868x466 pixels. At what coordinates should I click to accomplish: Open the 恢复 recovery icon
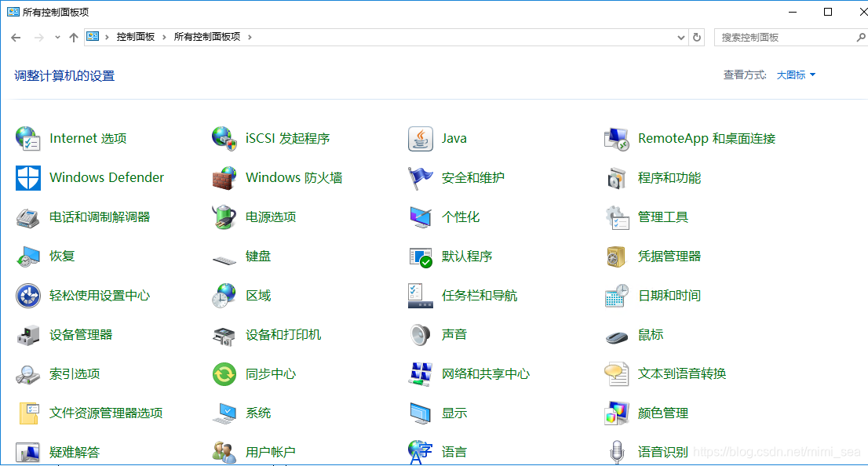click(27, 257)
